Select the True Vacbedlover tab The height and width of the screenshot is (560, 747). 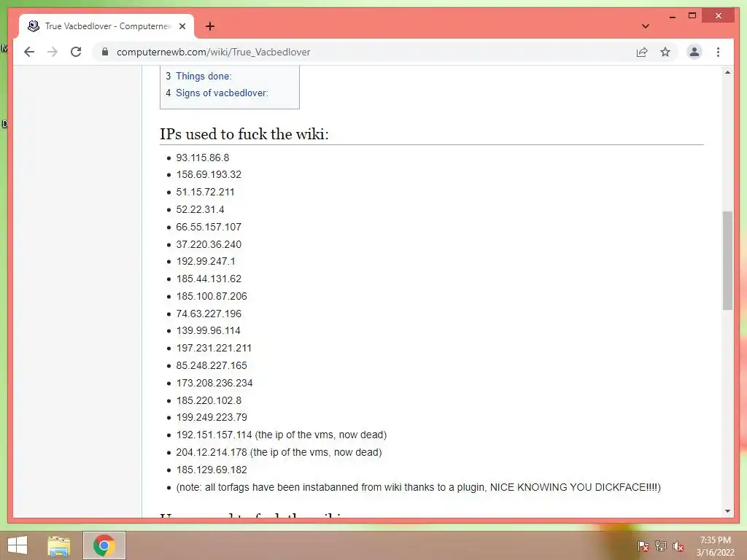click(x=107, y=26)
